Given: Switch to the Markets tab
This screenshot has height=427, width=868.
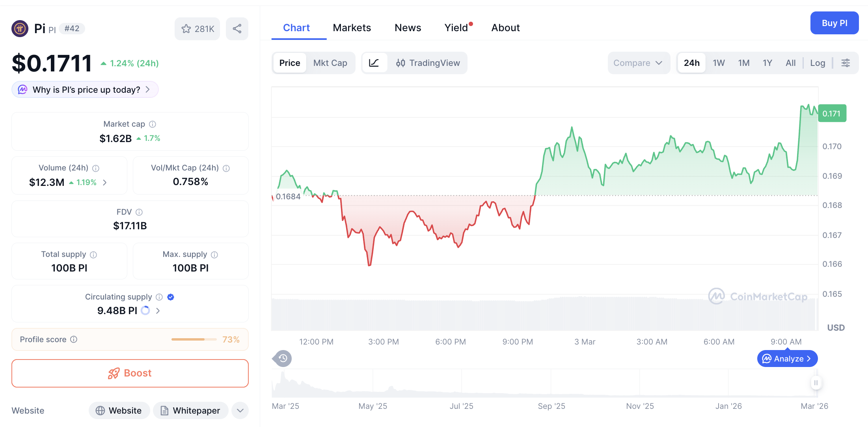Looking at the screenshot, I should coord(352,27).
